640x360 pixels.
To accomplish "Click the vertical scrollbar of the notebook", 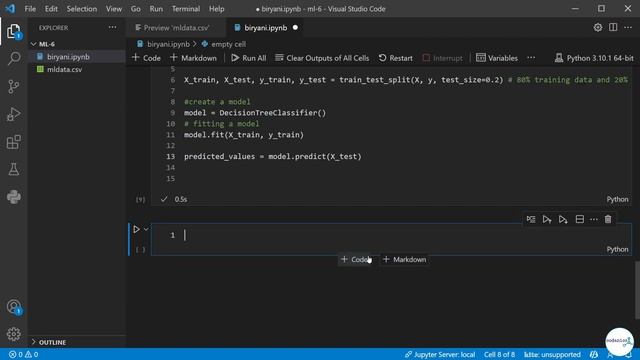I will pyautogui.click(x=637, y=291).
